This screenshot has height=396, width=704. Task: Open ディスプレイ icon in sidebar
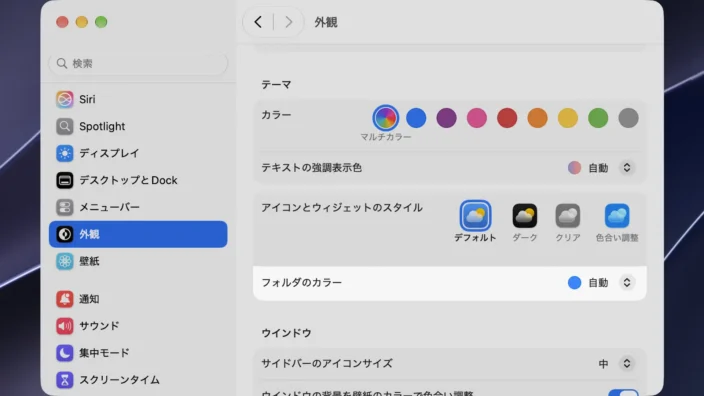(65, 153)
